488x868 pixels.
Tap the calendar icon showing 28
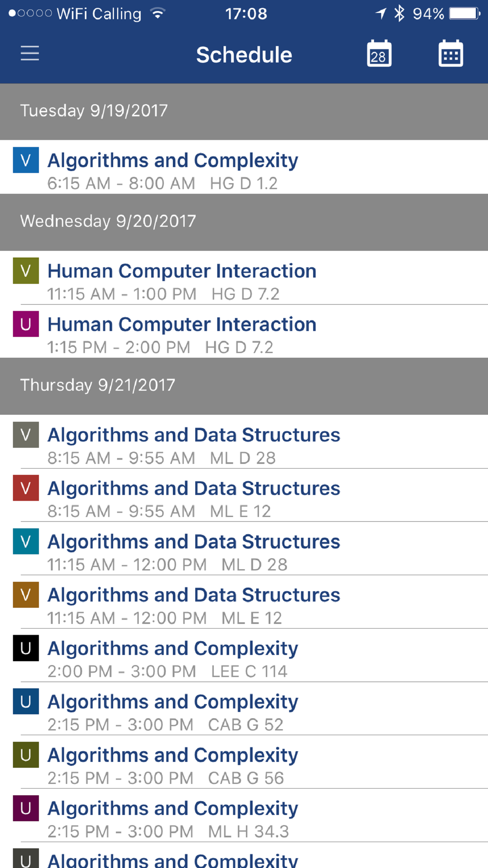tap(379, 54)
